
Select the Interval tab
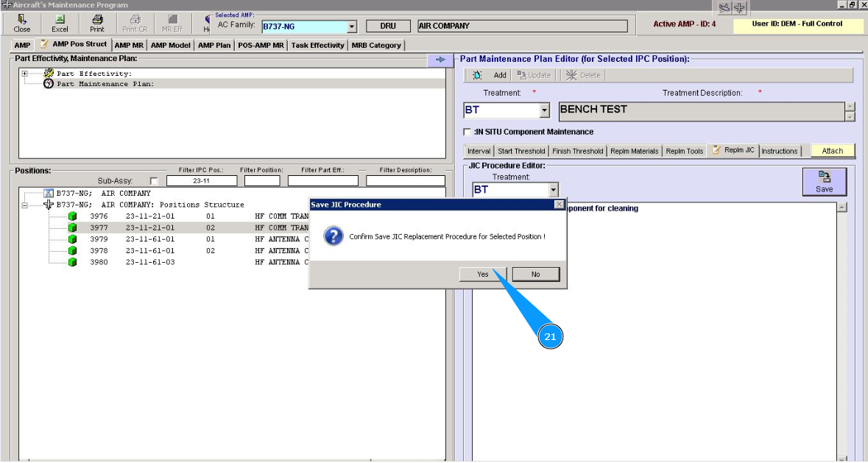pos(479,151)
